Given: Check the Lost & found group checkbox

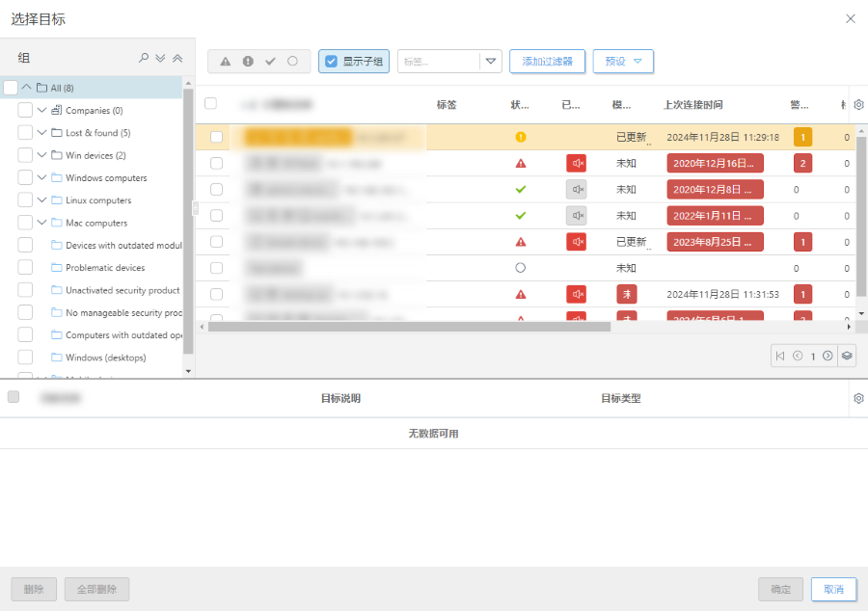Looking at the screenshot, I should tap(25, 133).
